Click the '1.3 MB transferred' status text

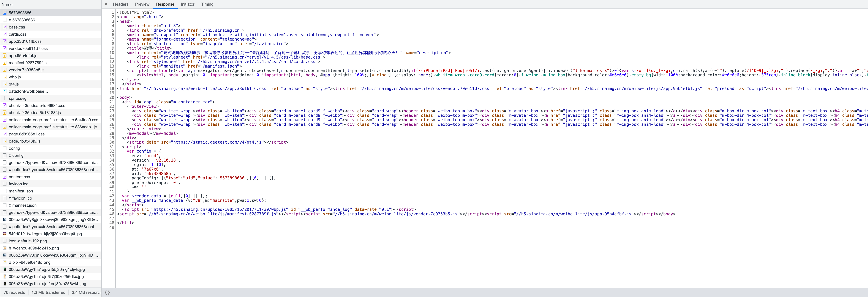coord(48,293)
